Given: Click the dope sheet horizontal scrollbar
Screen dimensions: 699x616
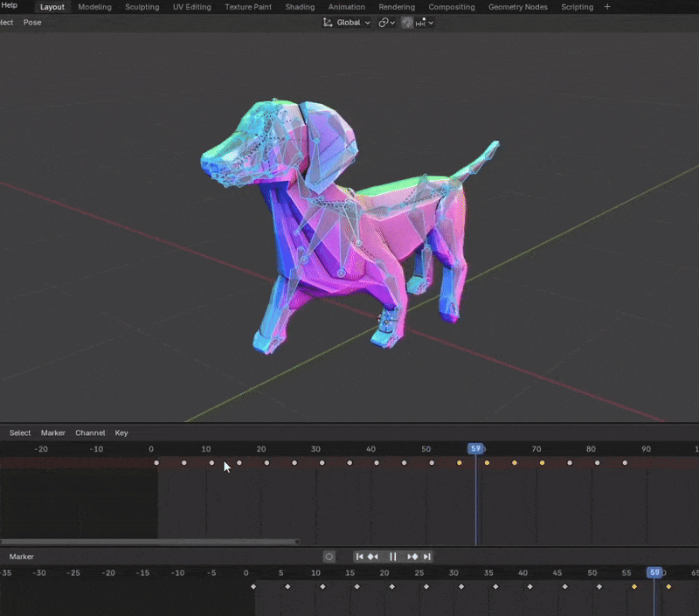Looking at the screenshot, I should [x=149, y=542].
